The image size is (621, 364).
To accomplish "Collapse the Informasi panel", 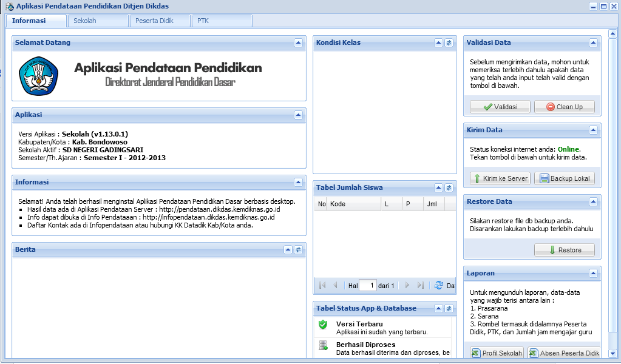I will (x=298, y=183).
